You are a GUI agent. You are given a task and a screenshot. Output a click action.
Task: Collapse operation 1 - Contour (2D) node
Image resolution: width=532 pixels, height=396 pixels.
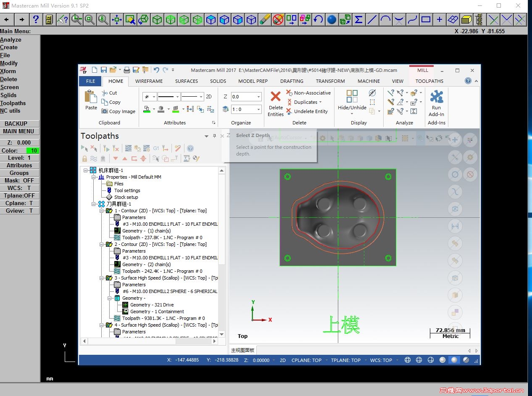[102, 211]
